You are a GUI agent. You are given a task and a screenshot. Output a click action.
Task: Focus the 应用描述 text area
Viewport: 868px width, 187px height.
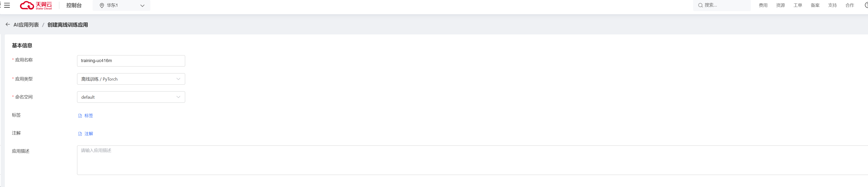472,160
